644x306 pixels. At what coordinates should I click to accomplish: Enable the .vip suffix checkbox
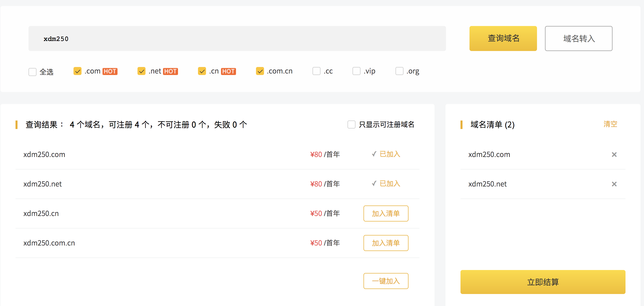[x=356, y=71]
